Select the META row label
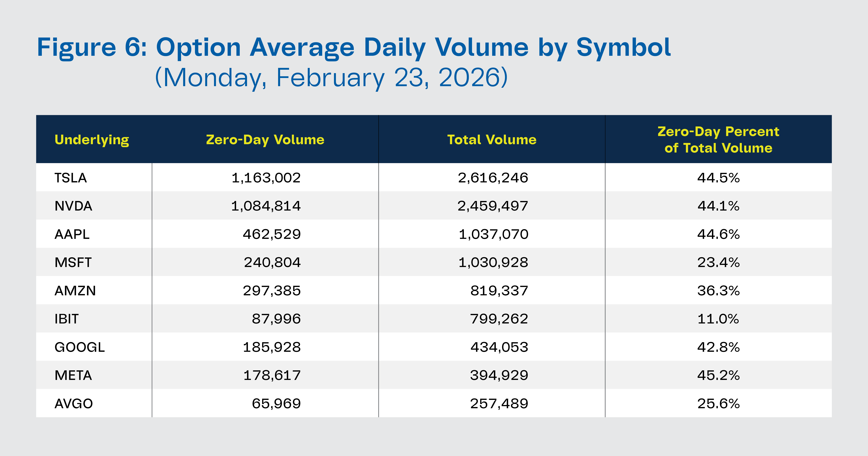Image resolution: width=868 pixels, height=456 pixels. pos(73,375)
